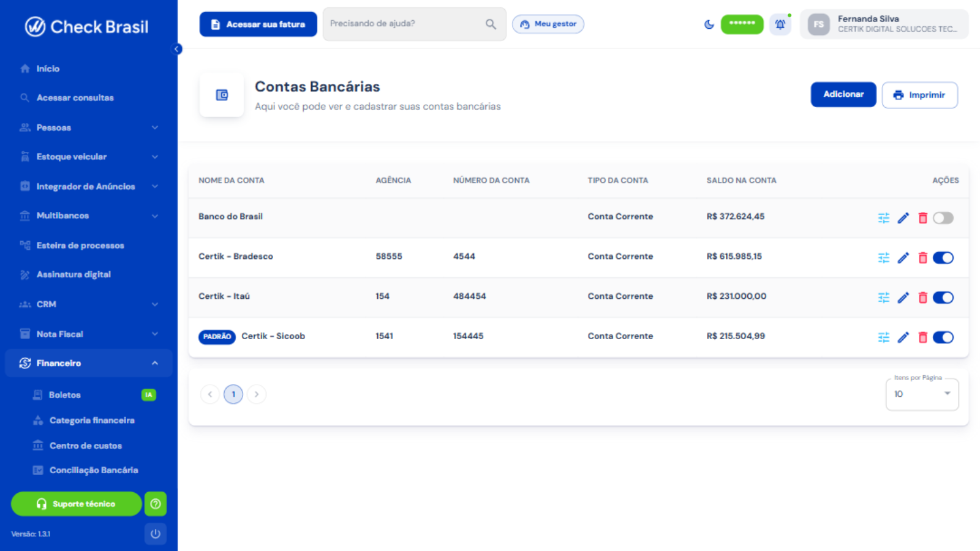This screenshot has height=551, width=980.
Task: Toggle dark mode moon icon
Action: point(709,24)
